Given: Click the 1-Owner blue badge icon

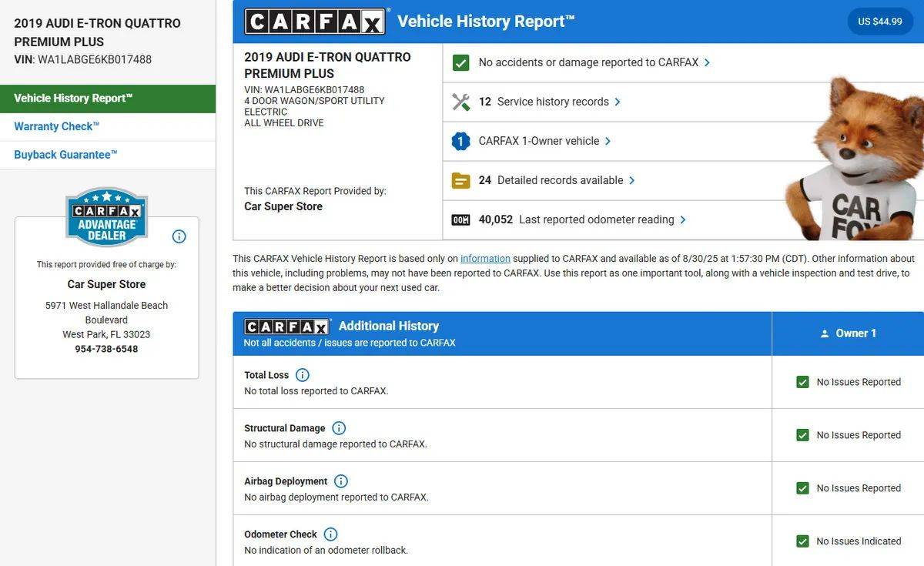Looking at the screenshot, I should tap(460, 141).
